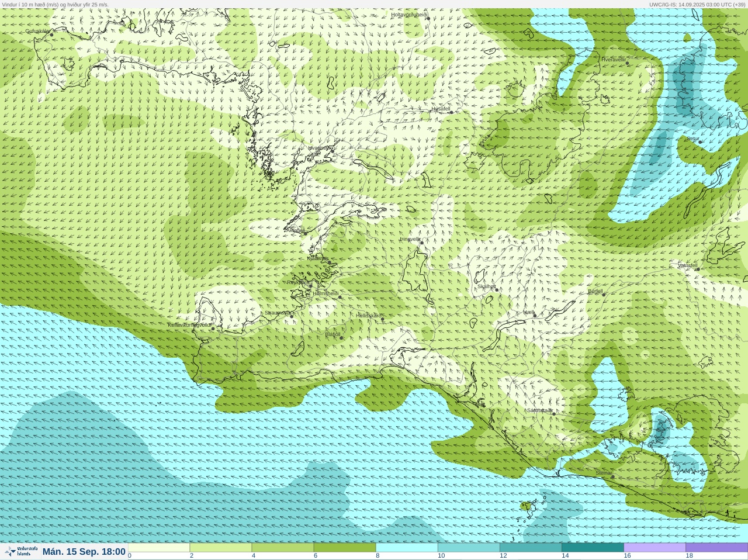Click the 12–14 m/s legend swatch
Image resolution: width=748 pixels, height=560 pixels.
(x=531, y=548)
